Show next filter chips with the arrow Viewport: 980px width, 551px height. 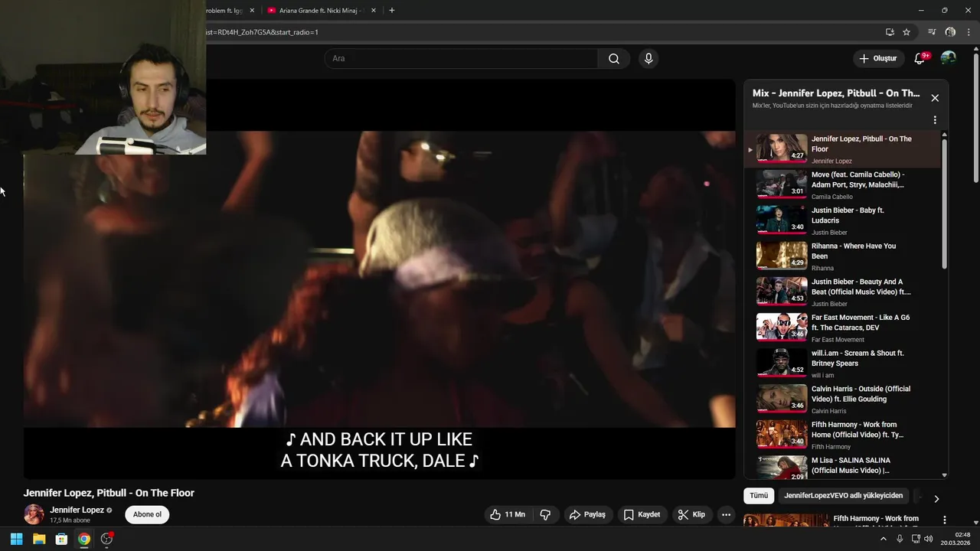point(936,499)
